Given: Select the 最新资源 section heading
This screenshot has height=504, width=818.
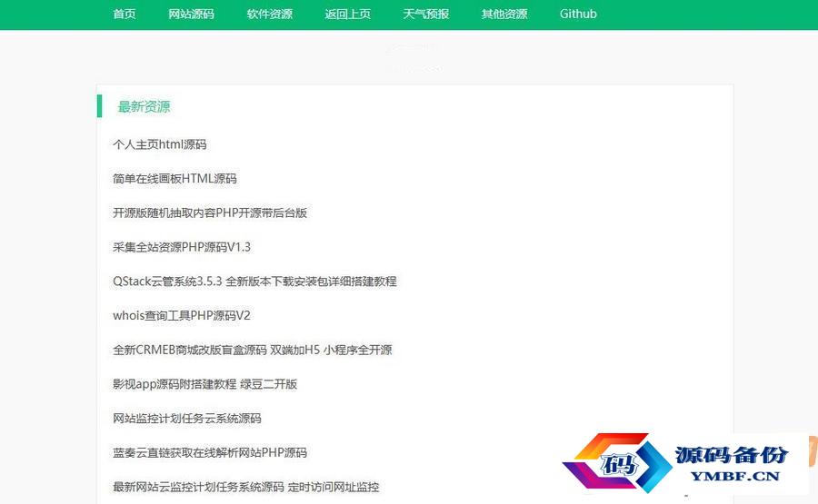Looking at the screenshot, I should (144, 107).
